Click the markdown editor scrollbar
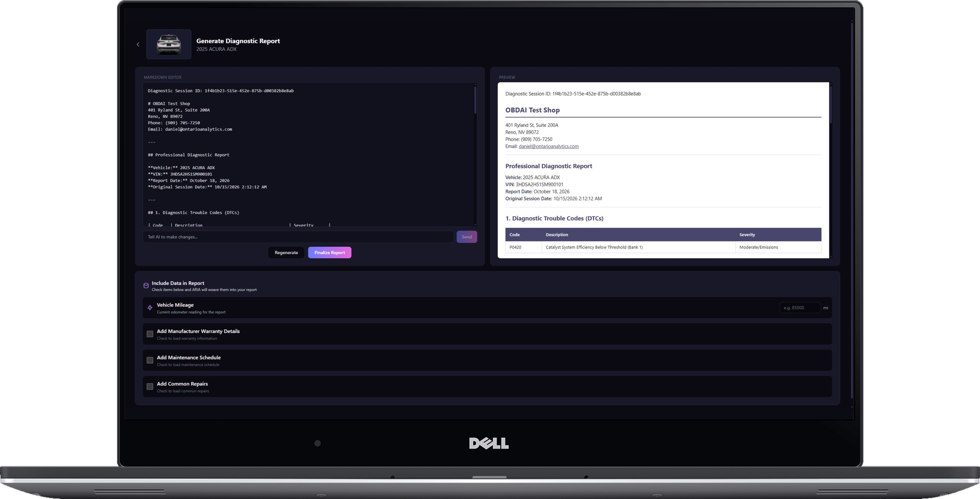980x499 pixels. pyautogui.click(x=475, y=99)
